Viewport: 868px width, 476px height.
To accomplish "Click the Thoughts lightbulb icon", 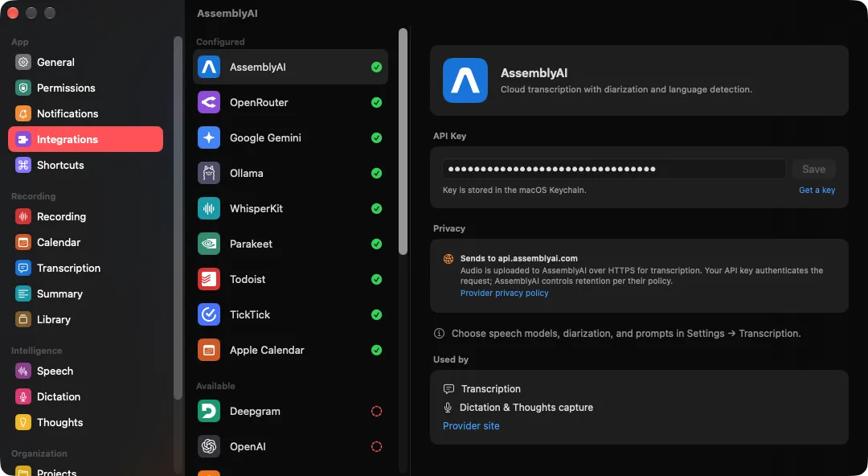I will pyautogui.click(x=23, y=423).
